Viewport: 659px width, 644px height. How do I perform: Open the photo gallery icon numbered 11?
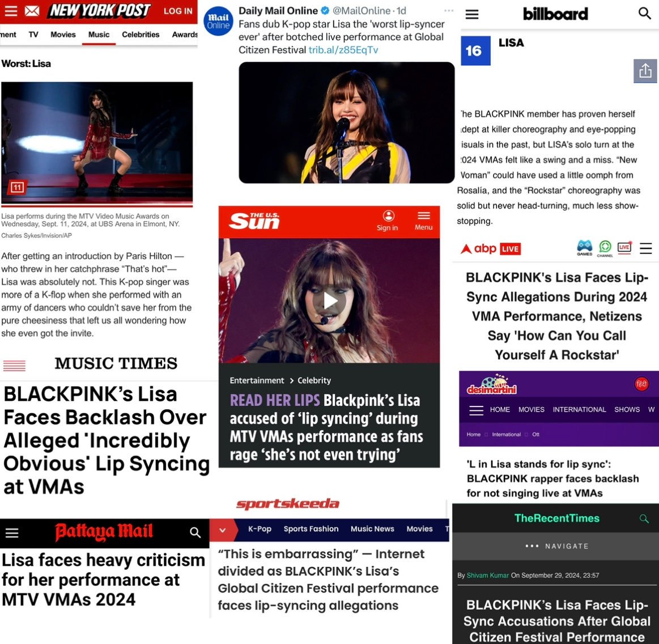17,187
